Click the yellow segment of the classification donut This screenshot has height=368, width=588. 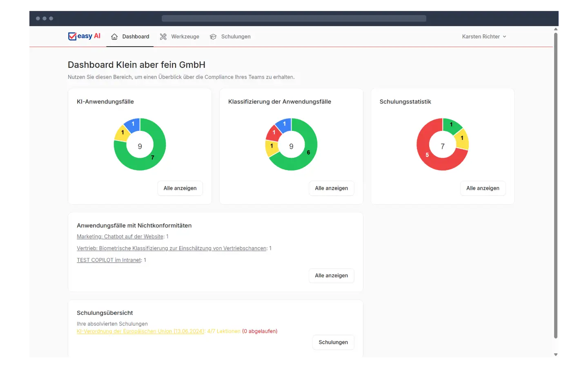coord(272,145)
